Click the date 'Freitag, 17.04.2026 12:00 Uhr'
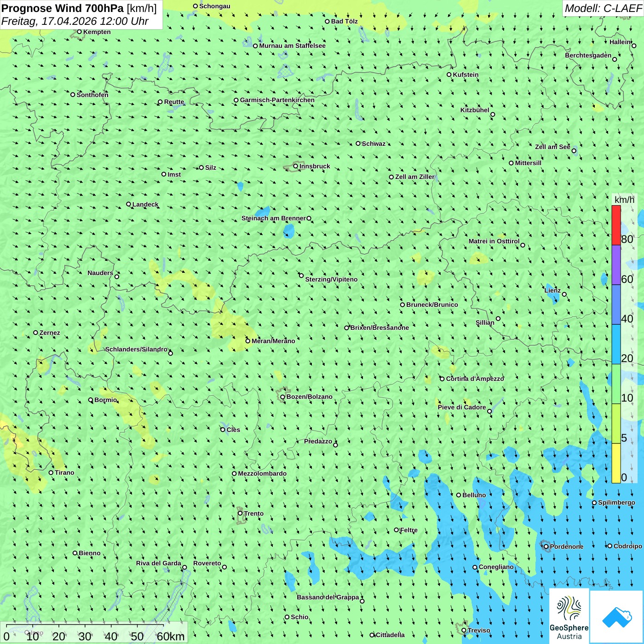 (75, 21)
